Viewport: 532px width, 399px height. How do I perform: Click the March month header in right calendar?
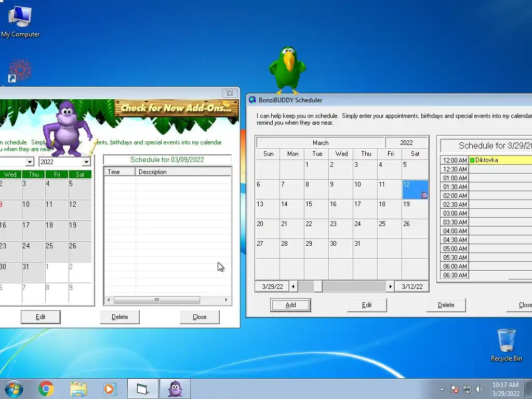click(320, 142)
